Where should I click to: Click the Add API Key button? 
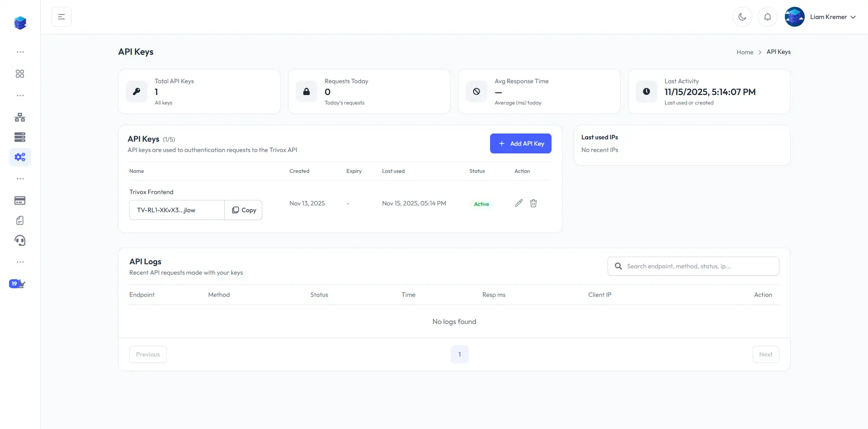pyautogui.click(x=520, y=143)
